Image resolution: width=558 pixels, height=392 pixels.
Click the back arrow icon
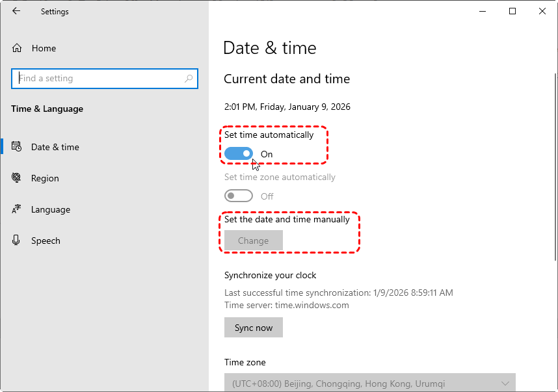[16, 11]
